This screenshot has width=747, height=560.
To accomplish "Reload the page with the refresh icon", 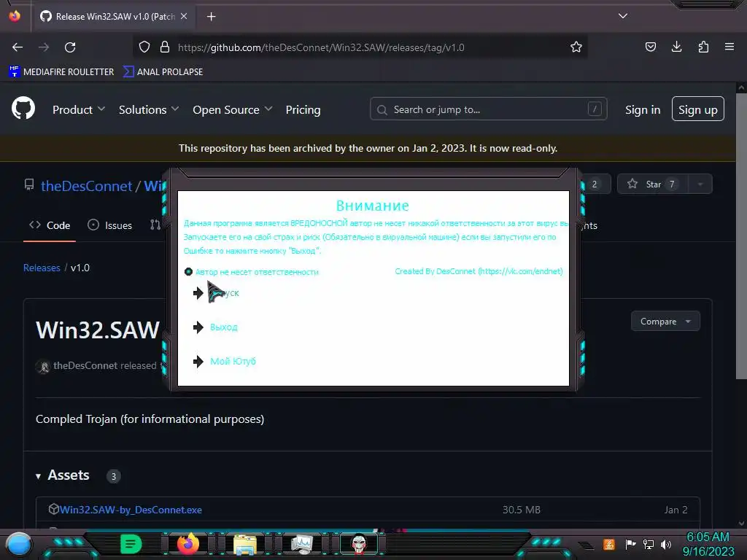I will pyautogui.click(x=70, y=47).
